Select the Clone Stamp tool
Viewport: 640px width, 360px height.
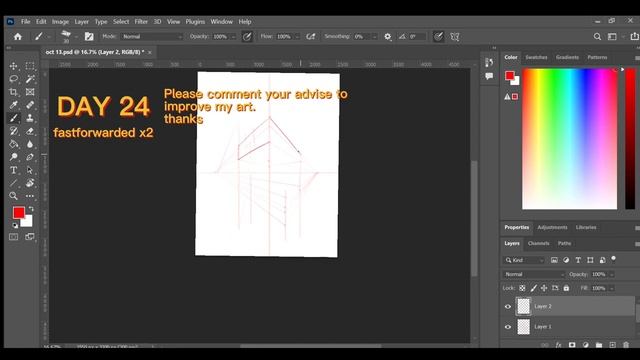tap(30, 118)
